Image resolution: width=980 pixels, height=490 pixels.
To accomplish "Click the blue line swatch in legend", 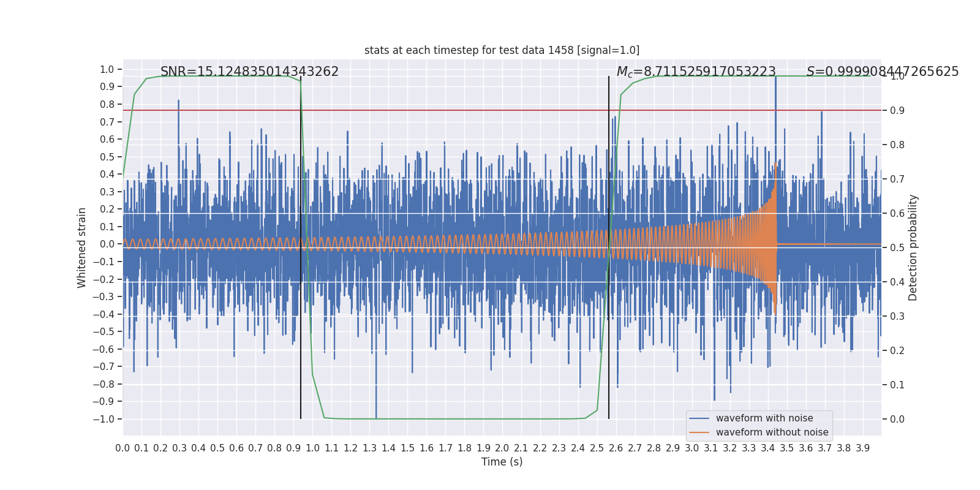I will pos(699,418).
